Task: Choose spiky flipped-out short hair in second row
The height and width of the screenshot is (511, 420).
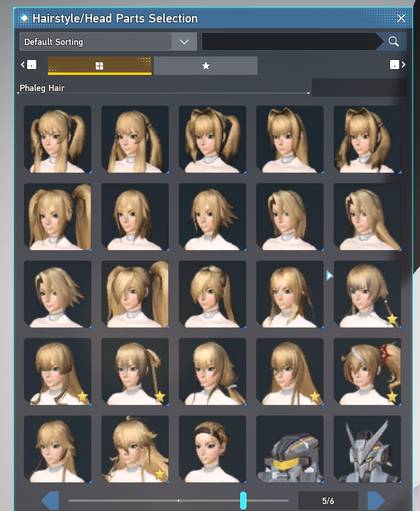Action: [213, 217]
